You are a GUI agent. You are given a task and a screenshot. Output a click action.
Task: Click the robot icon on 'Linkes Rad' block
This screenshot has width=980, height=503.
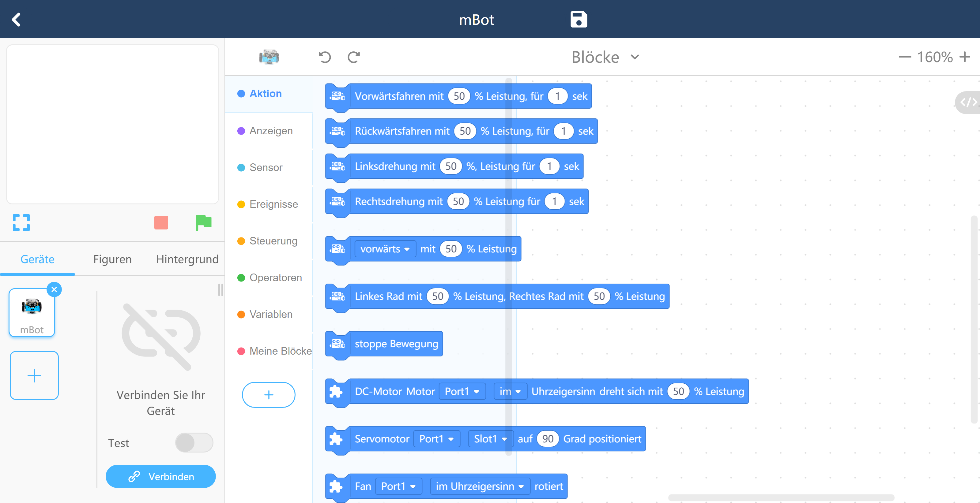pos(337,296)
